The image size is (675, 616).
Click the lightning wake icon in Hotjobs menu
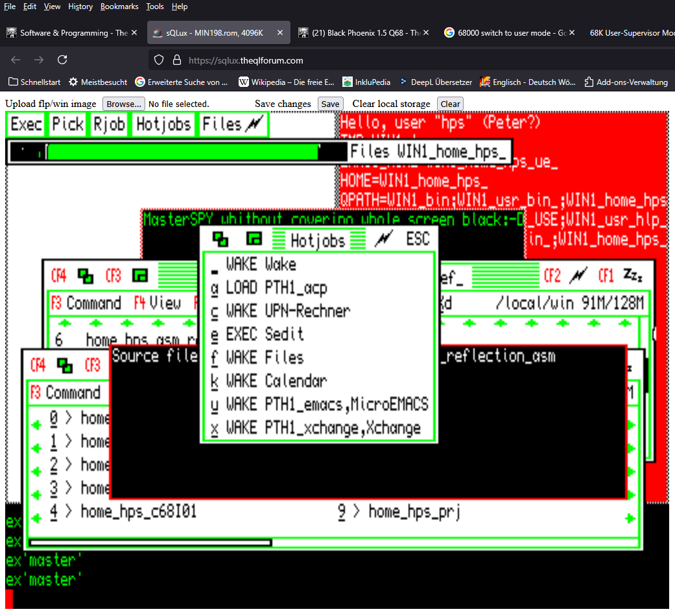pos(384,239)
